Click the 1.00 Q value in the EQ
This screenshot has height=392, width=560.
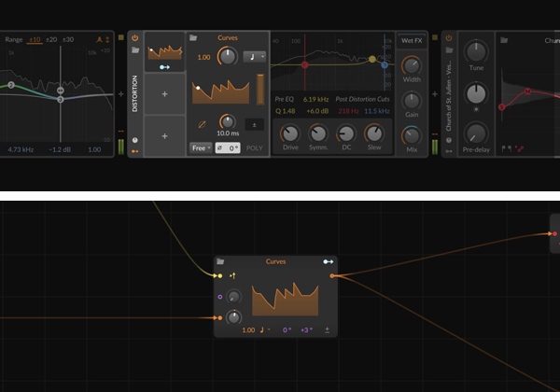click(94, 149)
